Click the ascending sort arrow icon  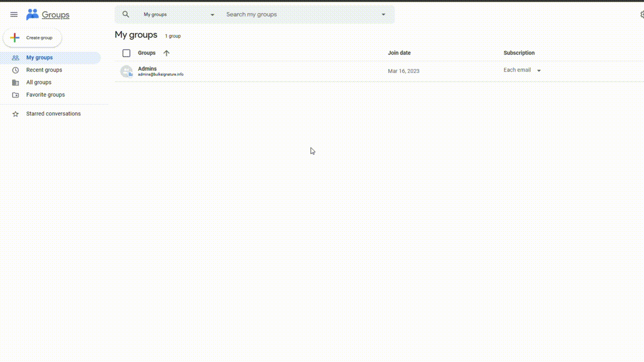(x=167, y=53)
